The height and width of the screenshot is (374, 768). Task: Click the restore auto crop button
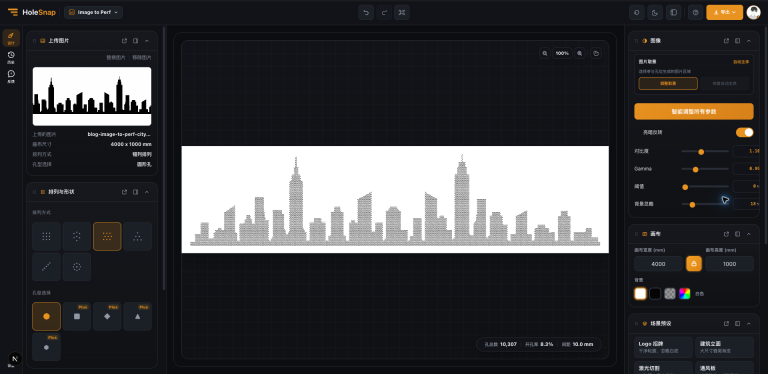coord(724,83)
